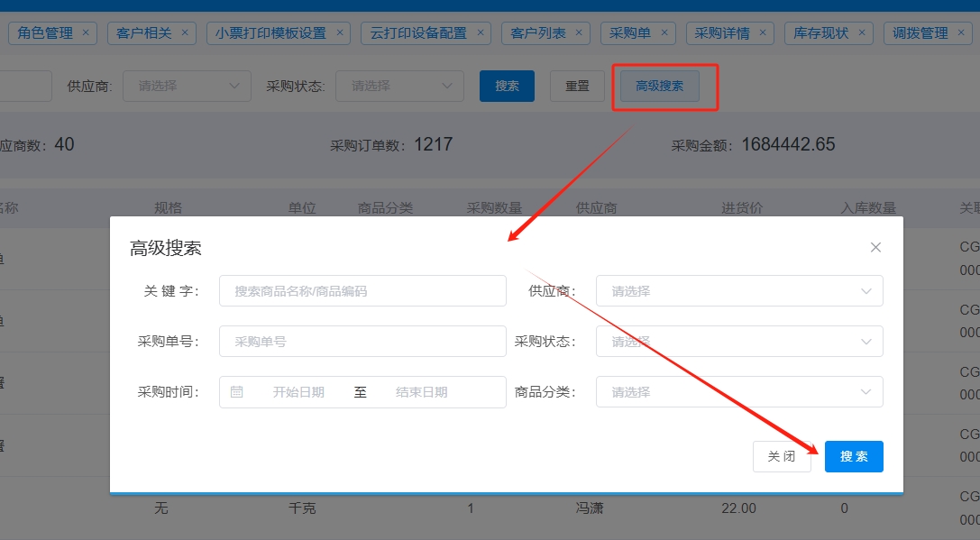Screen dimensions: 980x540
Task: Close the 客户相关 tab using its x icon
Action: pos(185,32)
